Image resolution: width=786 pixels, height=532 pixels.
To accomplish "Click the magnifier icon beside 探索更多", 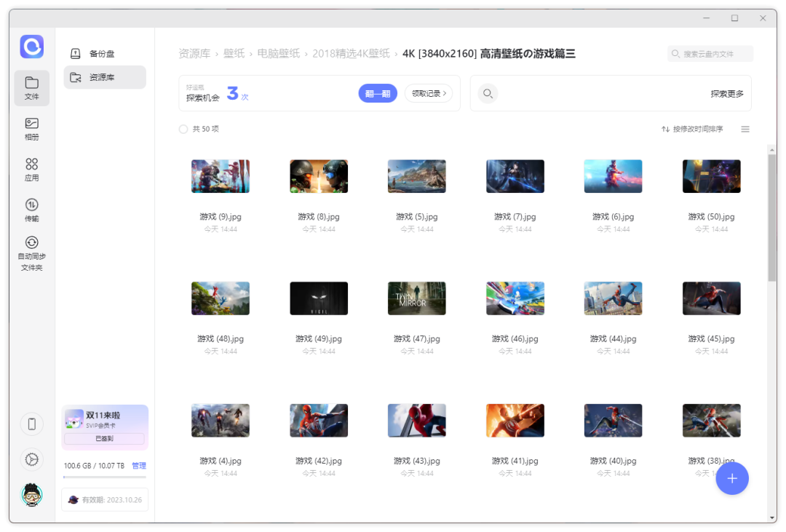I will [x=488, y=93].
